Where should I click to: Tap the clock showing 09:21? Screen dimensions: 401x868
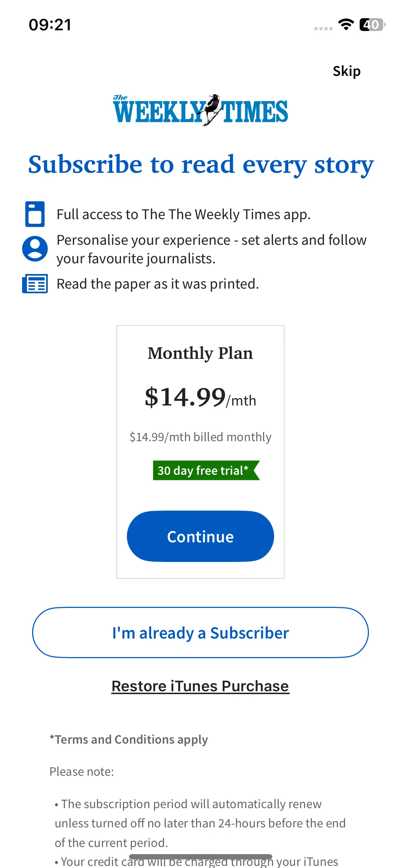point(50,25)
